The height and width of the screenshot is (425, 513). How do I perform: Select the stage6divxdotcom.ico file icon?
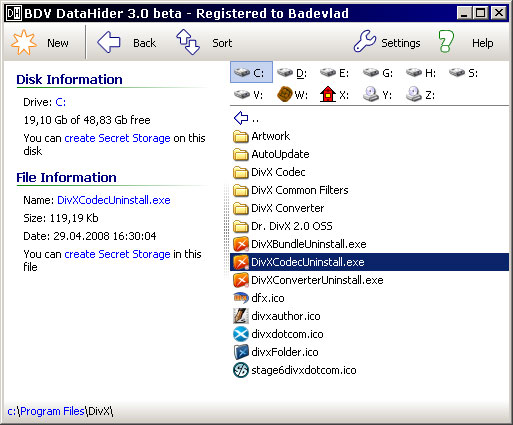[x=241, y=370]
